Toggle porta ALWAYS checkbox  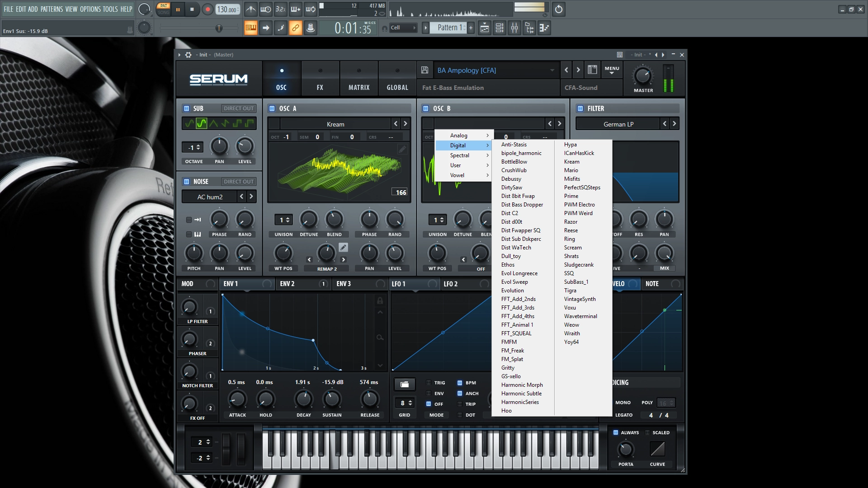pyautogui.click(x=616, y=432)
